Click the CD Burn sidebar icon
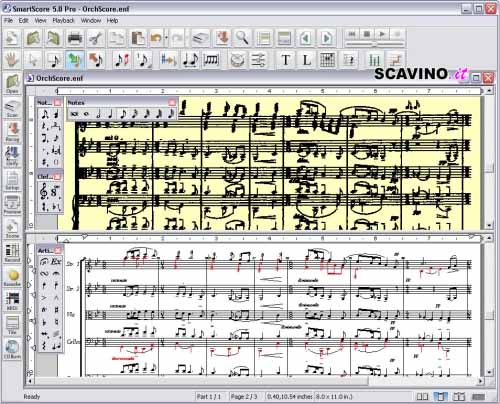This screenshot has height=404, width=500. [12, 349]
